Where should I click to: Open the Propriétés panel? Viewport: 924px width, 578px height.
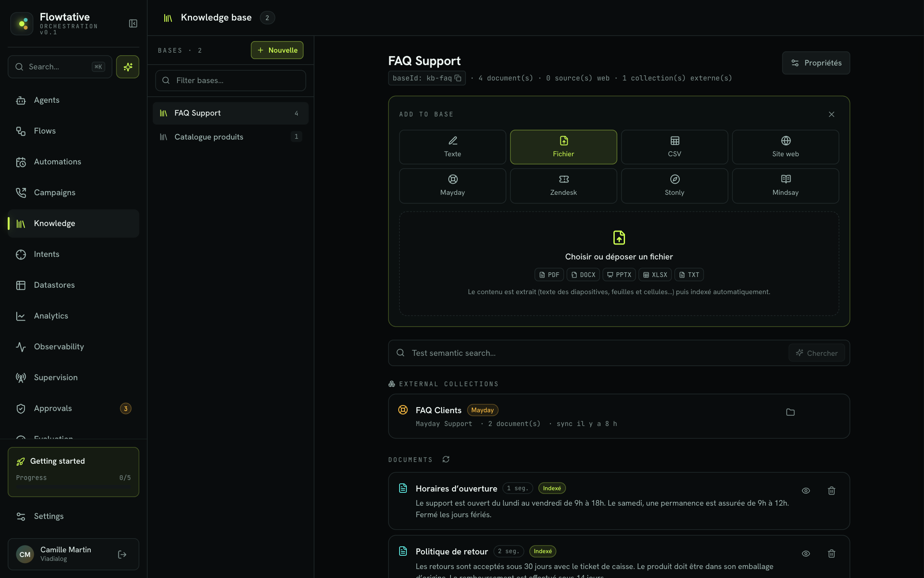816,63
